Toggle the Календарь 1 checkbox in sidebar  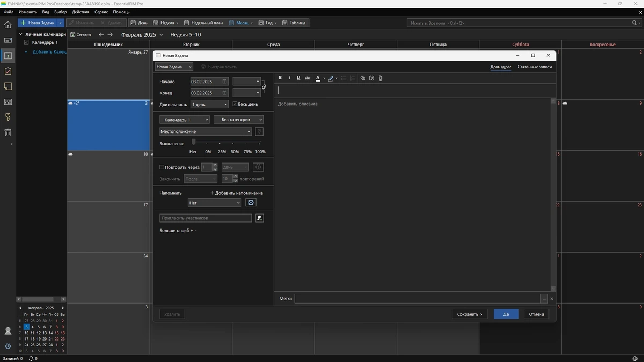point(26,42)
